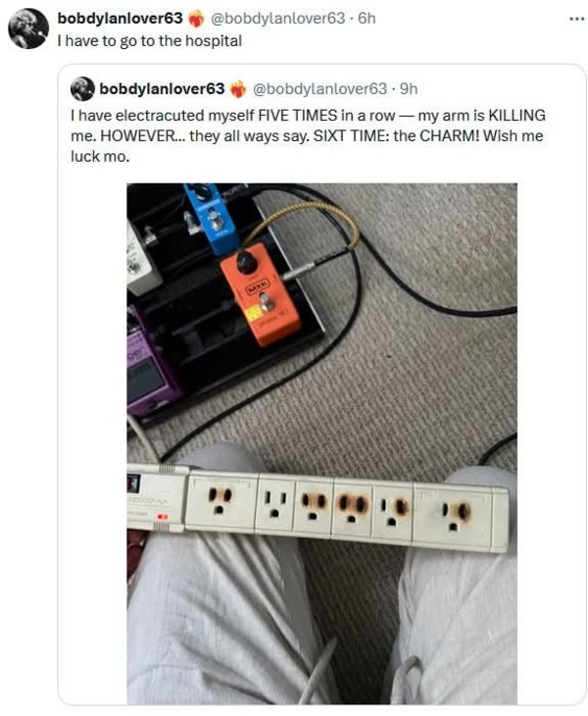Click the white pedal at photo's left edge
588x716 pixels.
point(141,257)
